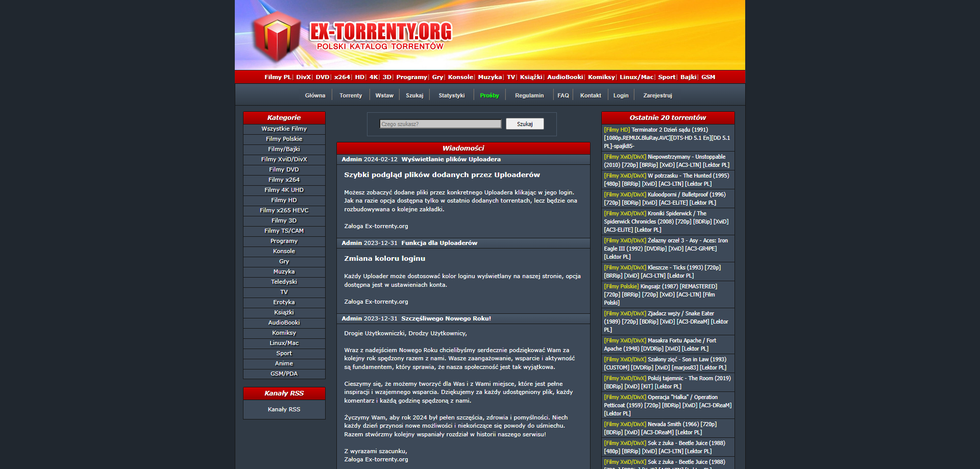Open the Statystyki menu item
Image resolution: width=980 pixels, height=469 pixels.
[x=451, y=95]
